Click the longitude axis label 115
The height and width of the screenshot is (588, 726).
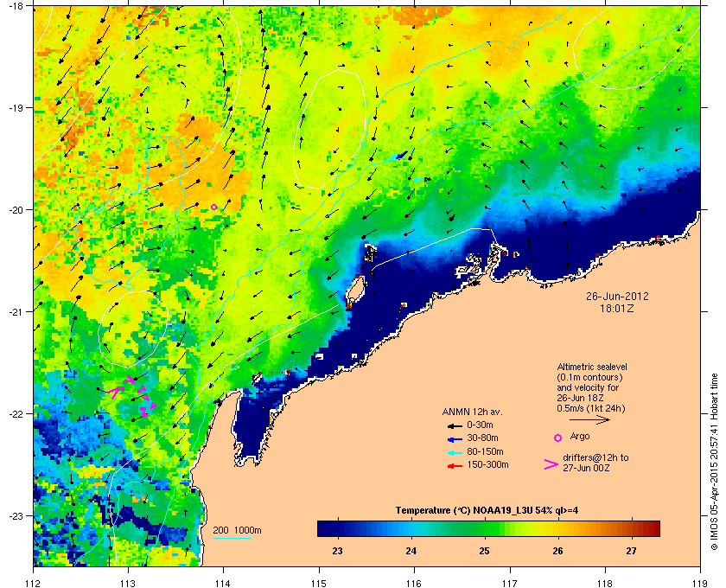pyautogui.click(x=319, y=584)
